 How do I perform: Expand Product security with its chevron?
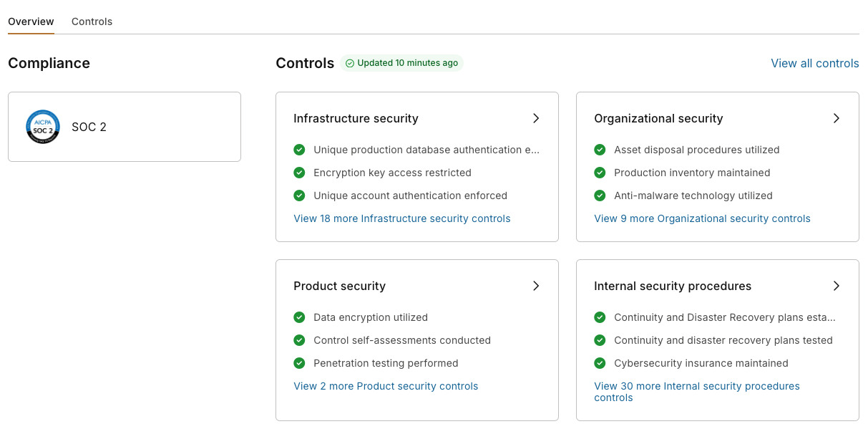coord(535,286)
